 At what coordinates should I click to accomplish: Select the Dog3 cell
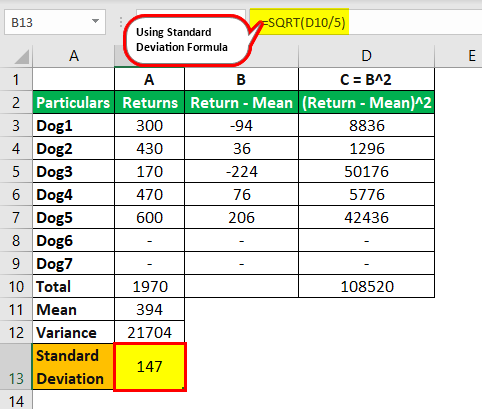click(73, 171)
